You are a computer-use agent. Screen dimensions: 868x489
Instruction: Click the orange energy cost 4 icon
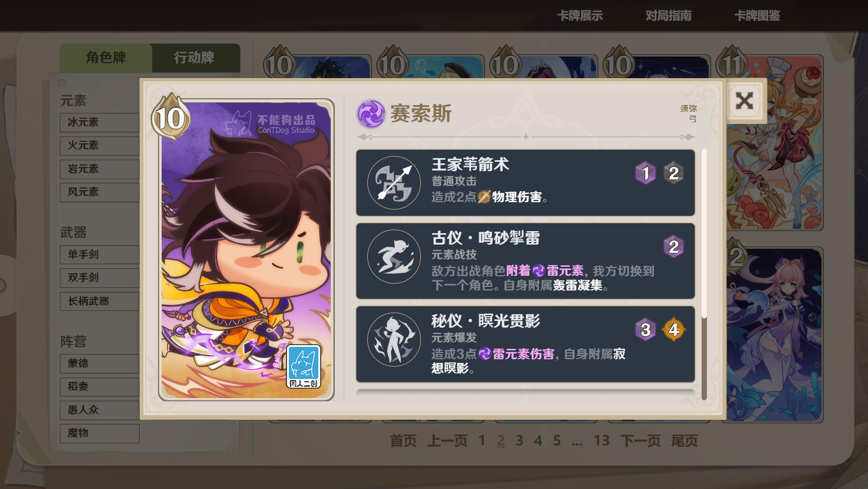[674, 330]
